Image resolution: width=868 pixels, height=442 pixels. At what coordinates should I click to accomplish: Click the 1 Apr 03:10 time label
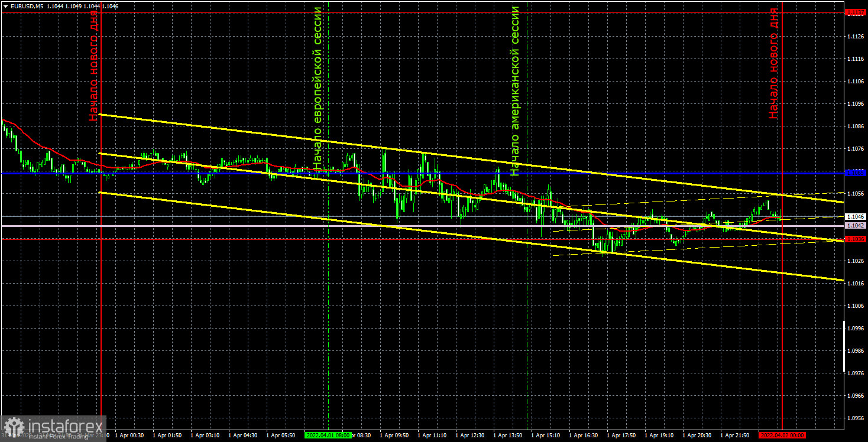pos(205,435)
